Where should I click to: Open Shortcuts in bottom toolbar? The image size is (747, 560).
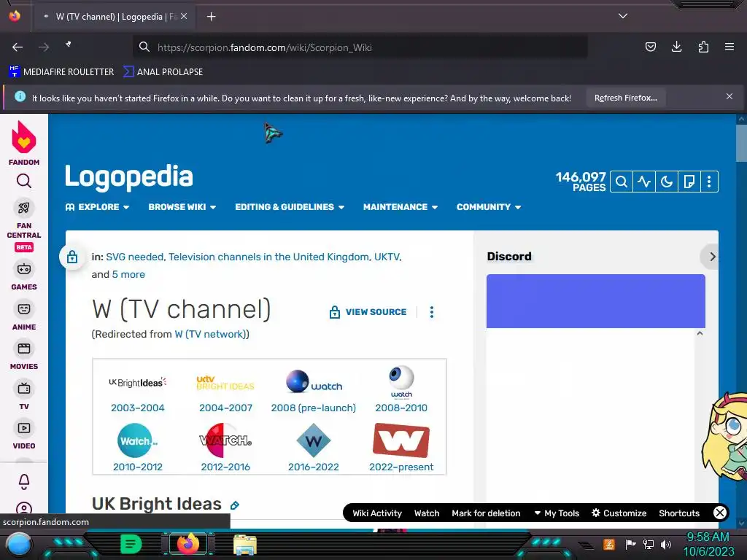coord(679,513)
